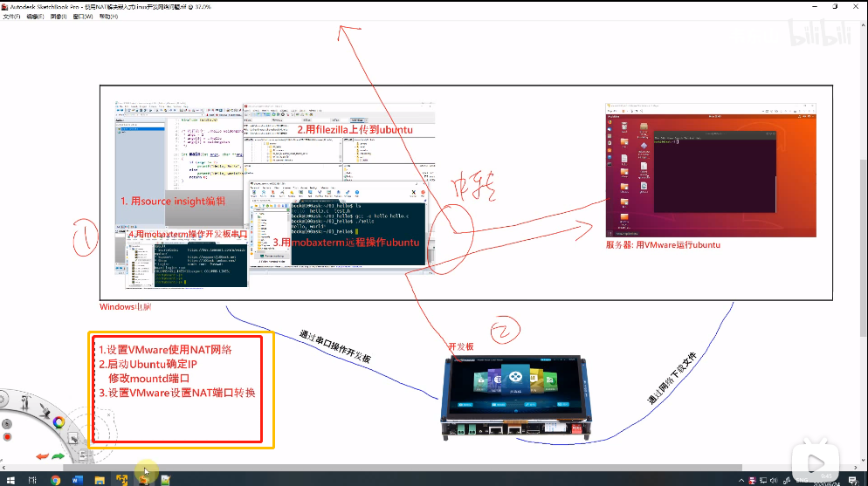Click label '服务器: 用VMware运行ubuntu'

click(663, 245)
